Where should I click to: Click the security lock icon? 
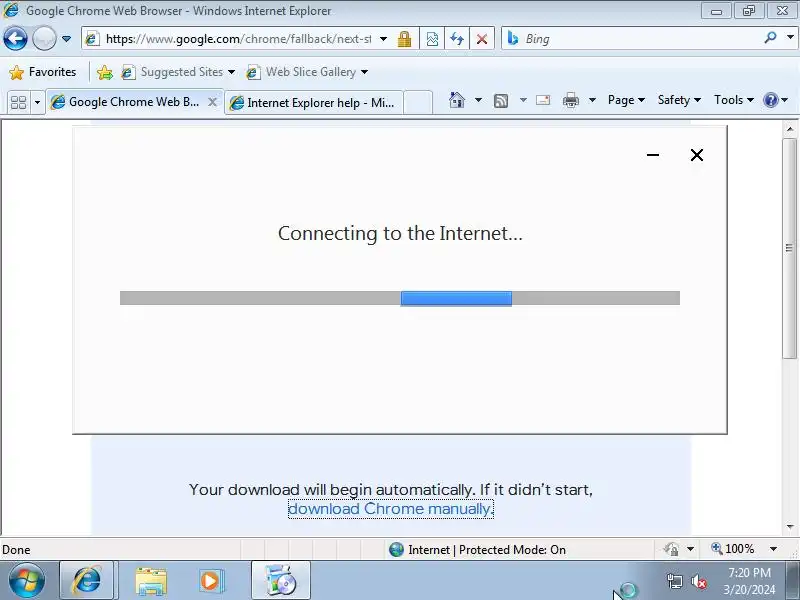(x=405, y=39)
